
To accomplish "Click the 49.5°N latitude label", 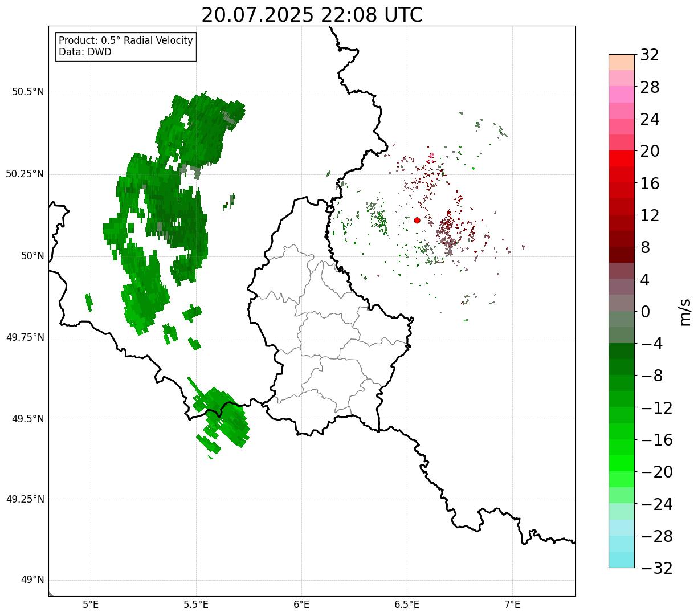I will (x=28, y=419).
